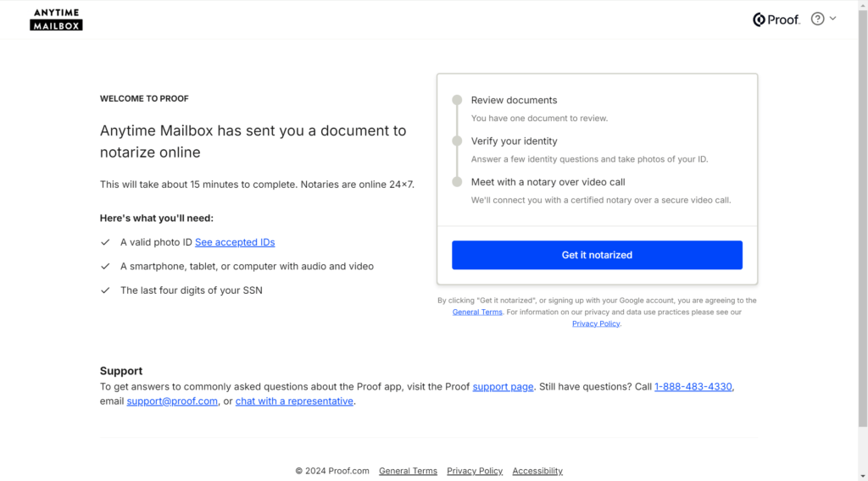Open Privacy Policy link in the disclaimer

(596, 324)
